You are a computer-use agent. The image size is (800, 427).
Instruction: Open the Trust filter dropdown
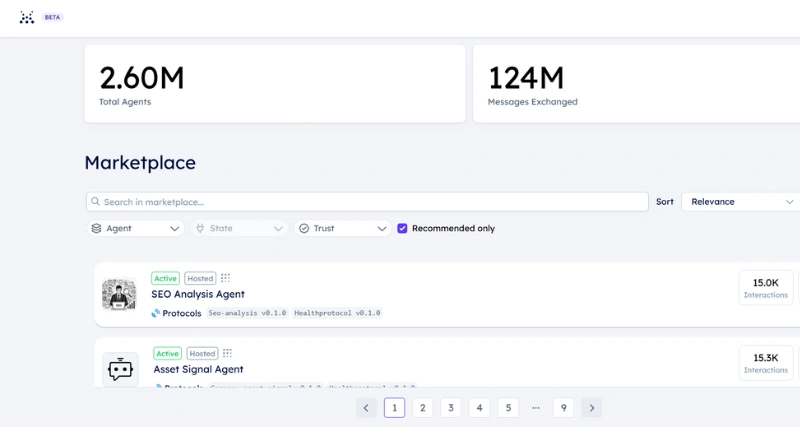tap(343, 228)
